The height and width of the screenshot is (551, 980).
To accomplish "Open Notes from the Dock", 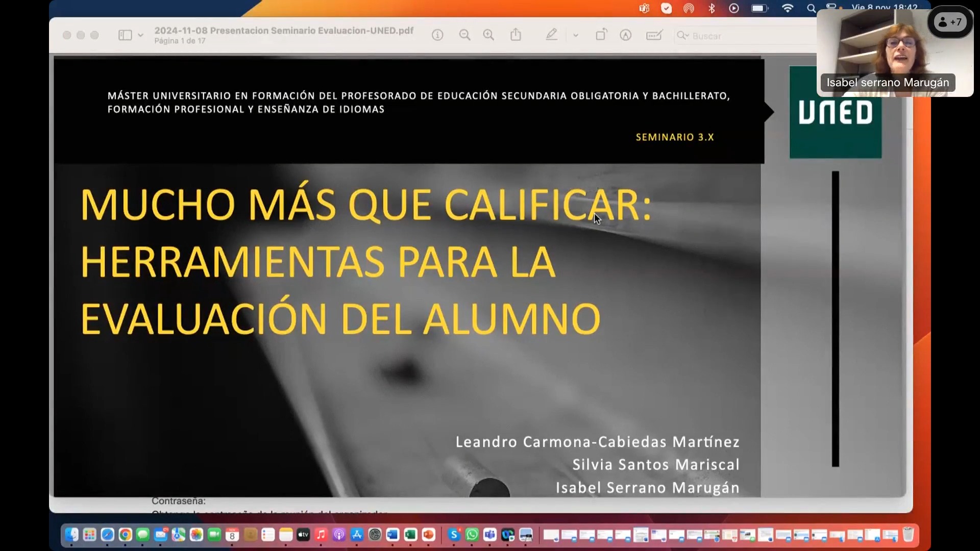I will coord(286,534).
